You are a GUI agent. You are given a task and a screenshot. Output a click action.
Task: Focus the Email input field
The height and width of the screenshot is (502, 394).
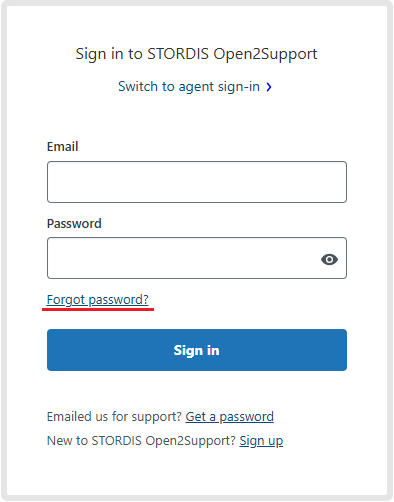[197, 182]
